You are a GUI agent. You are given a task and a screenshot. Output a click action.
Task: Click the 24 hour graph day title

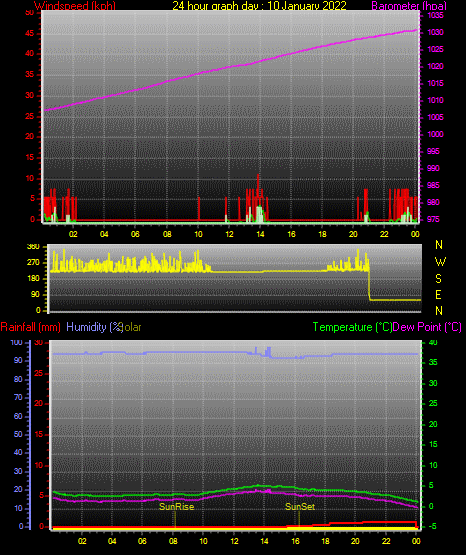(259, 6)
